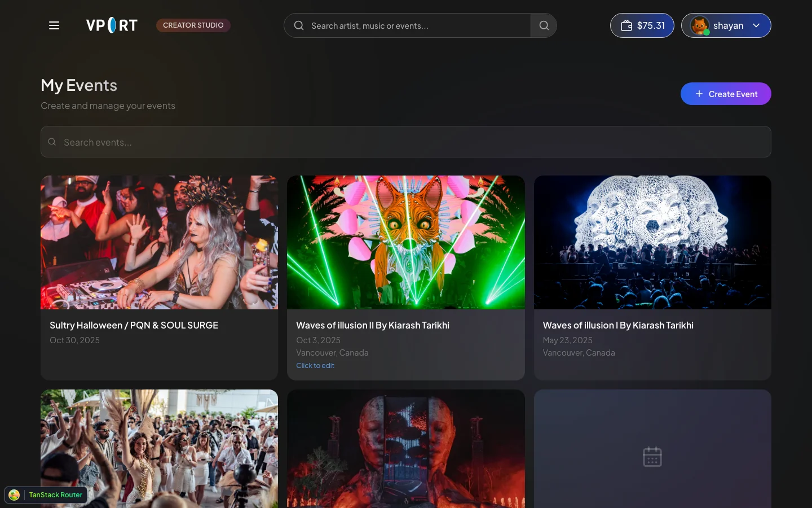Select the Waves of illusion I title
The height and width of the screenshot is (508, 812).
[618, 325]
